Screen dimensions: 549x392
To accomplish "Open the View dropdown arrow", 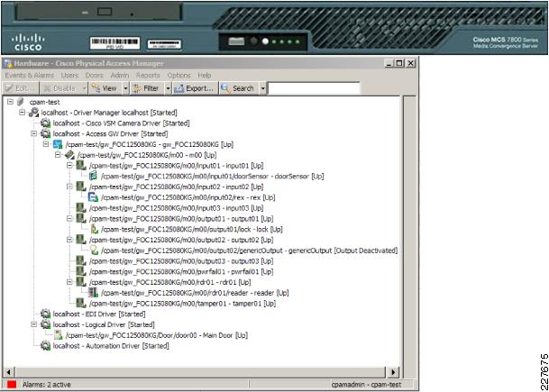I will pyautogui.click(x=125, y=88).
